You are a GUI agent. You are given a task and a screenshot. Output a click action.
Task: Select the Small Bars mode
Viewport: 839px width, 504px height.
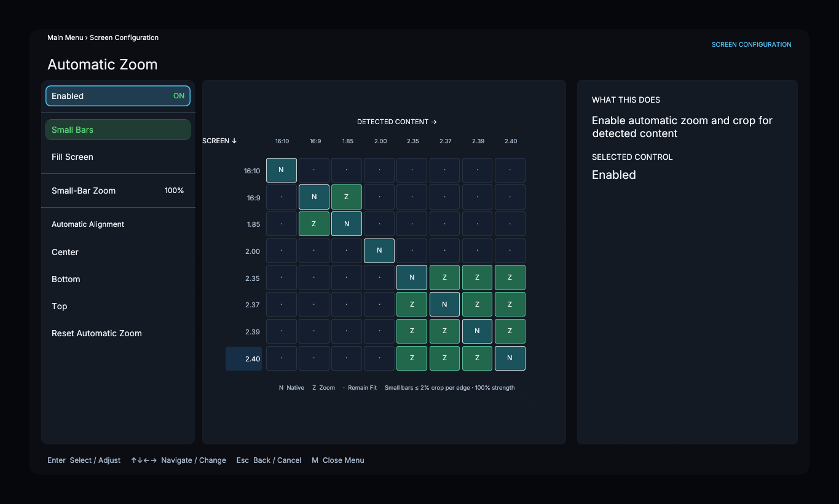[x=118, y=130]
